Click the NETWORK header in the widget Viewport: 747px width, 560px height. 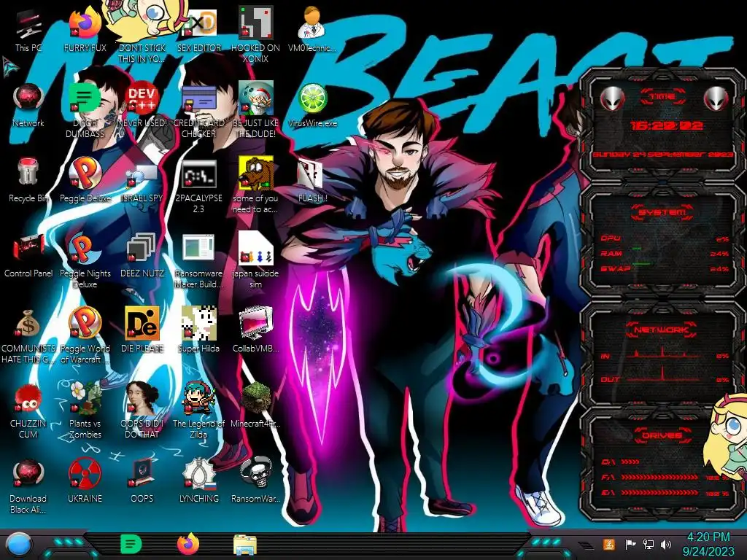click(662, 330)
